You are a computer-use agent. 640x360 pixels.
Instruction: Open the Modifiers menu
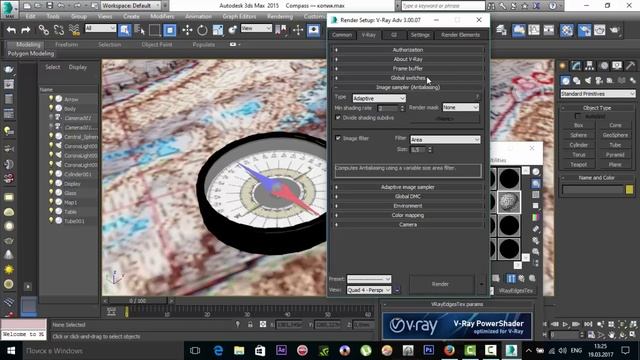(162, 16)
